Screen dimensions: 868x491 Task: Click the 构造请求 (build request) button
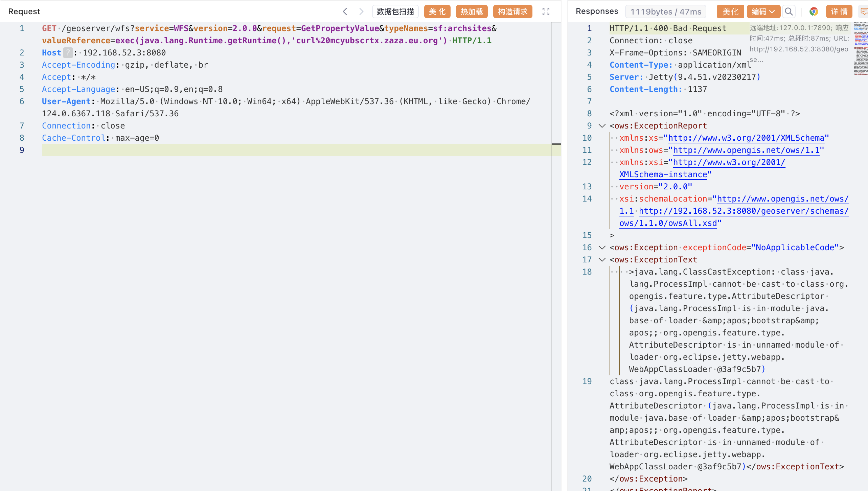(512, 11)
